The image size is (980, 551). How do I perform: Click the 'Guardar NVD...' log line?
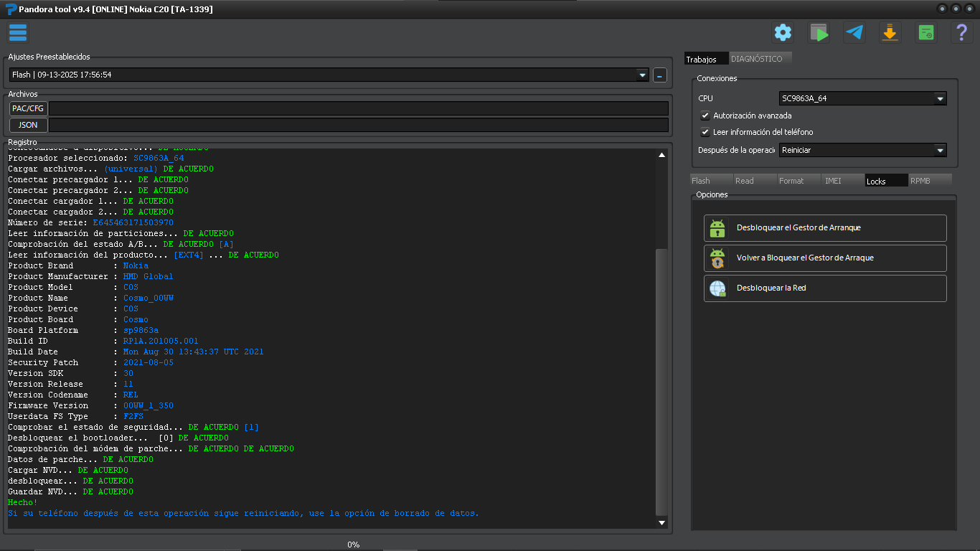[70, 492]
